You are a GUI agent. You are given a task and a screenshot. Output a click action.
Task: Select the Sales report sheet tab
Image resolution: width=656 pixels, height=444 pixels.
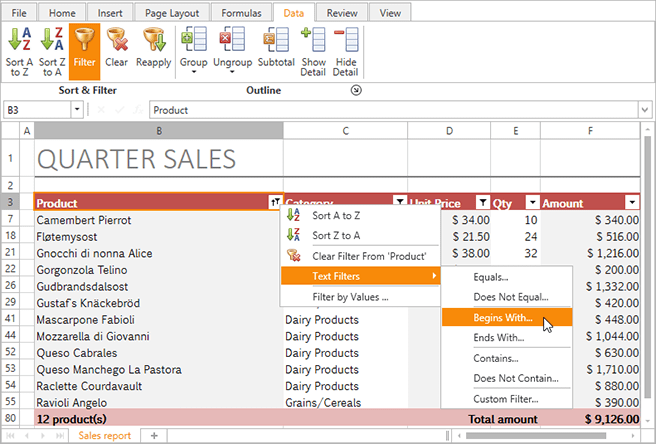[105, 436]
